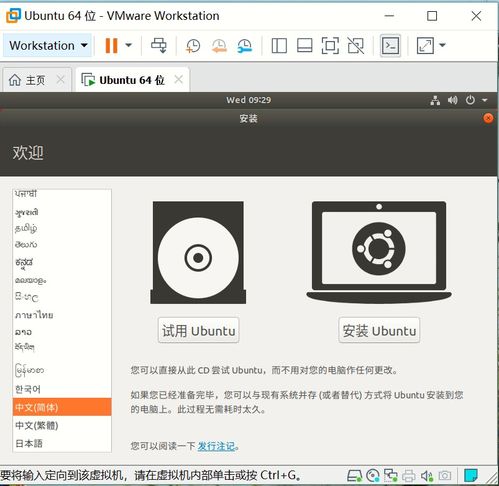499x486 pixels.
Task: Select Tibetan བོད་ཡིག in the language list
Action: coord(62,347)
